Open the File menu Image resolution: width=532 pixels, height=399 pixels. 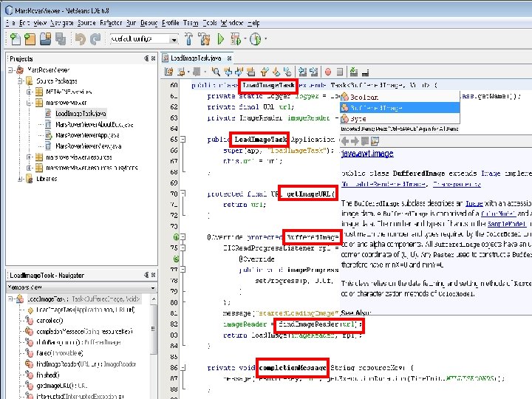(10, 23)
